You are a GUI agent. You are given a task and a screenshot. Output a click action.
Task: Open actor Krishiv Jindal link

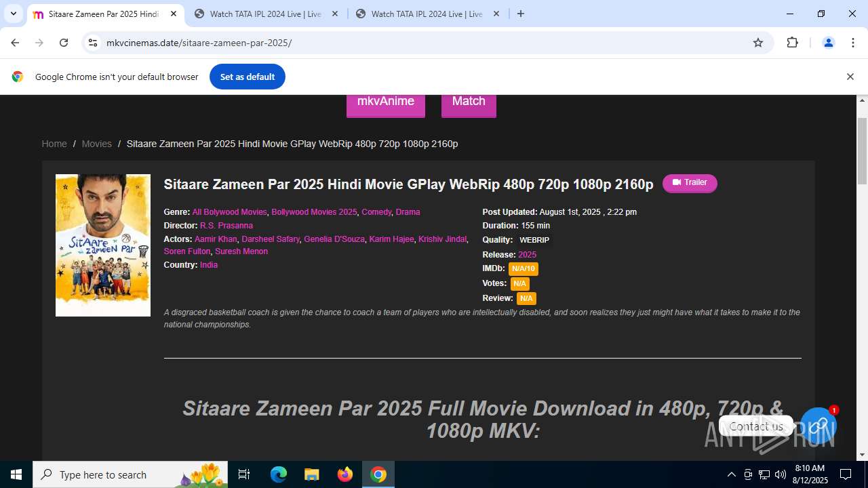[x=442, y=239]
